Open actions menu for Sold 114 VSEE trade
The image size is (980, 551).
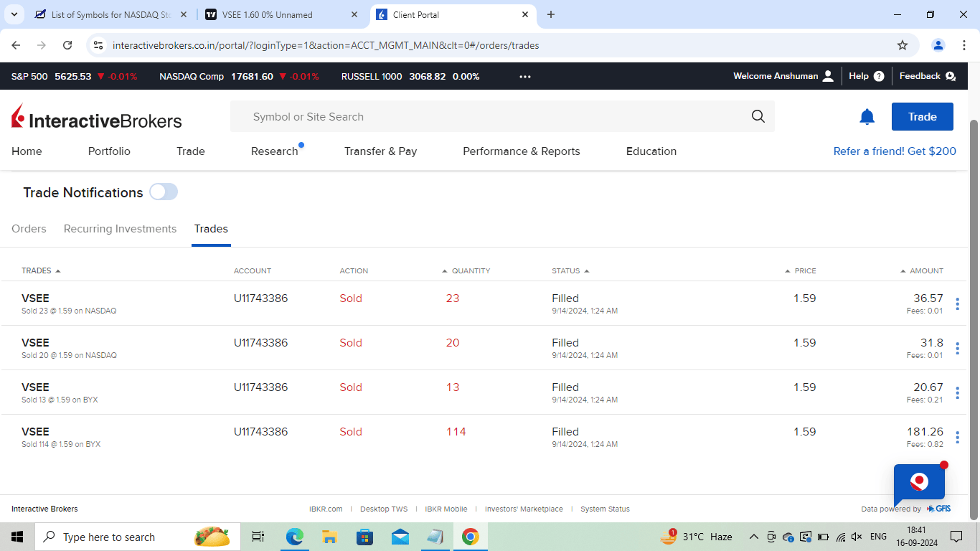[x=957, y=438]
